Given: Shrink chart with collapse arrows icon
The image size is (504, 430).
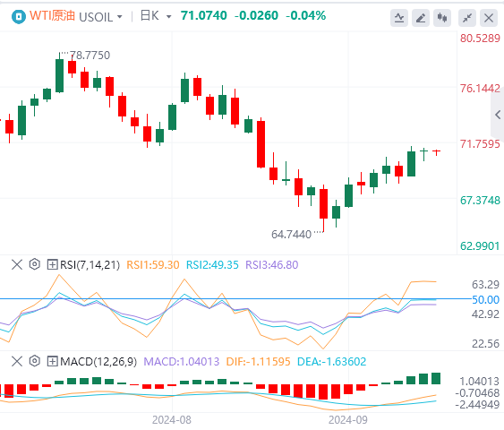Looking at the screenshot, I should 467,18.
